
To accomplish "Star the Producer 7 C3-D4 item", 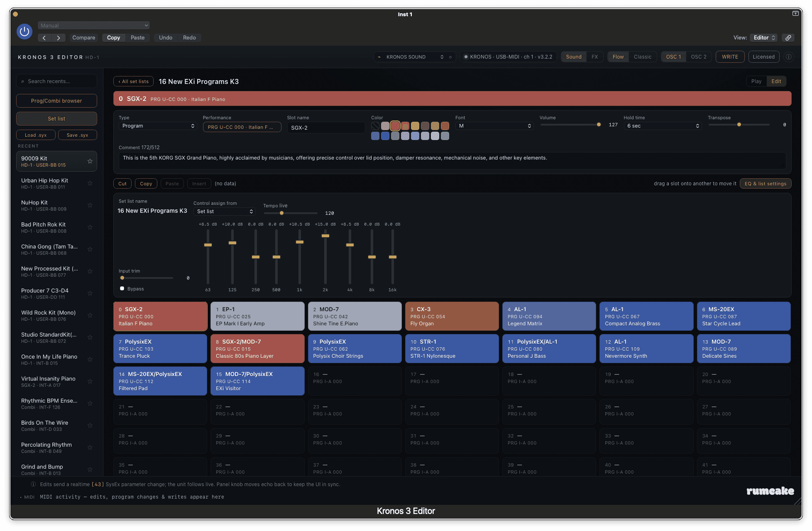I will coord(90,293).
